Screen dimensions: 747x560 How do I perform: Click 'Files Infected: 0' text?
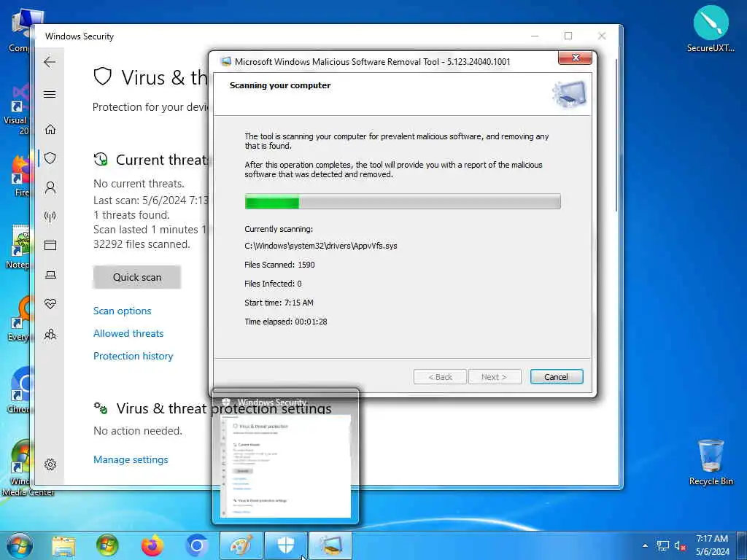pos(273,284)
